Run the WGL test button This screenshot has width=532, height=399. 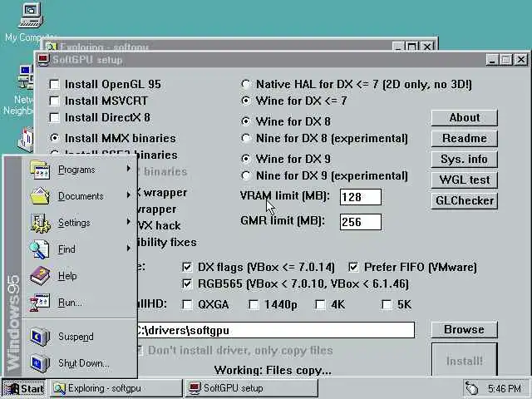(465, 180)
